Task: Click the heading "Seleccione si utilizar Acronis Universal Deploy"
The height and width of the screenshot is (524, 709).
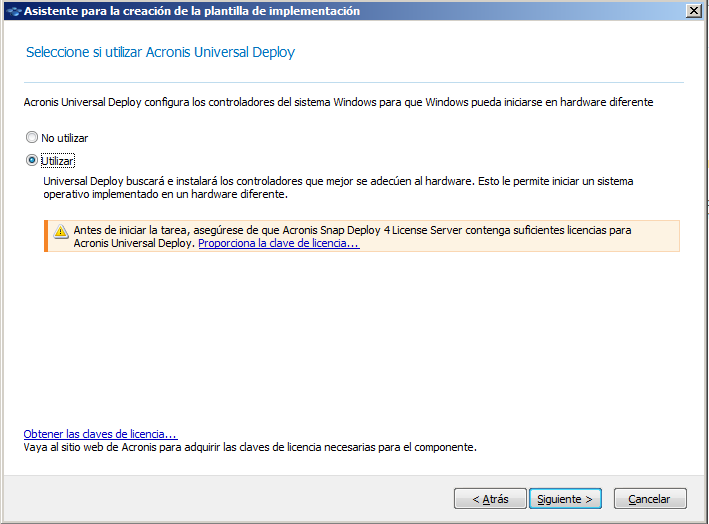Action: pyautogui.click(x=160, y=52)
